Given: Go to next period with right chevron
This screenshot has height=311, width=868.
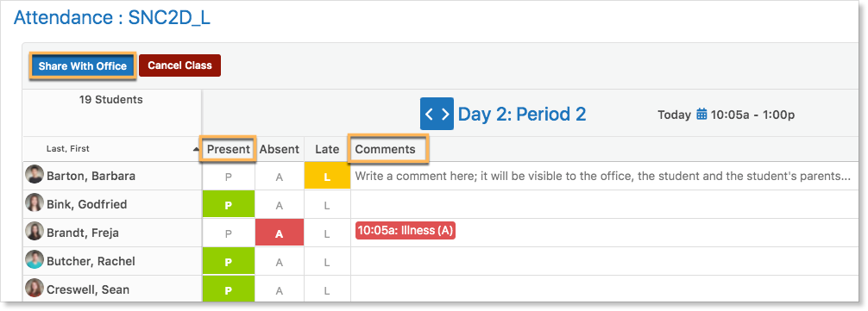Looking at the screenshot, I should coord(445,114).
